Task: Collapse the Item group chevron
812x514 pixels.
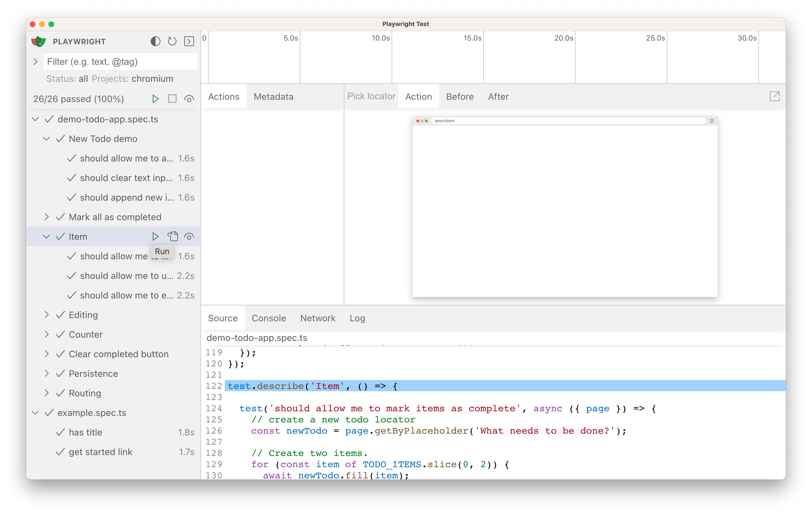Action: [47, 236]
